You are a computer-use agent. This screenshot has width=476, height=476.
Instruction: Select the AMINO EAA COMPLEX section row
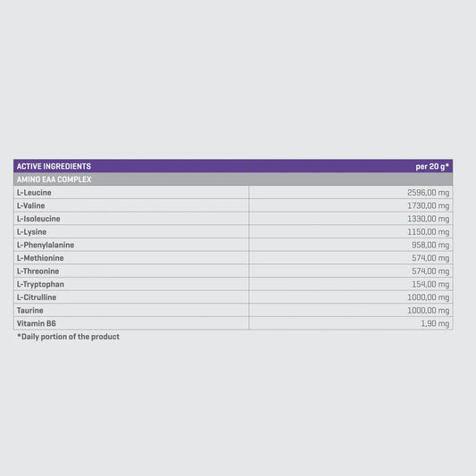click(x=233, y=180)
